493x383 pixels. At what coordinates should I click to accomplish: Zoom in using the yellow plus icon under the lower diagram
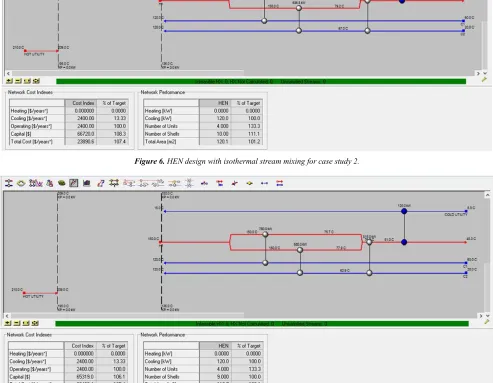point(8,323)
